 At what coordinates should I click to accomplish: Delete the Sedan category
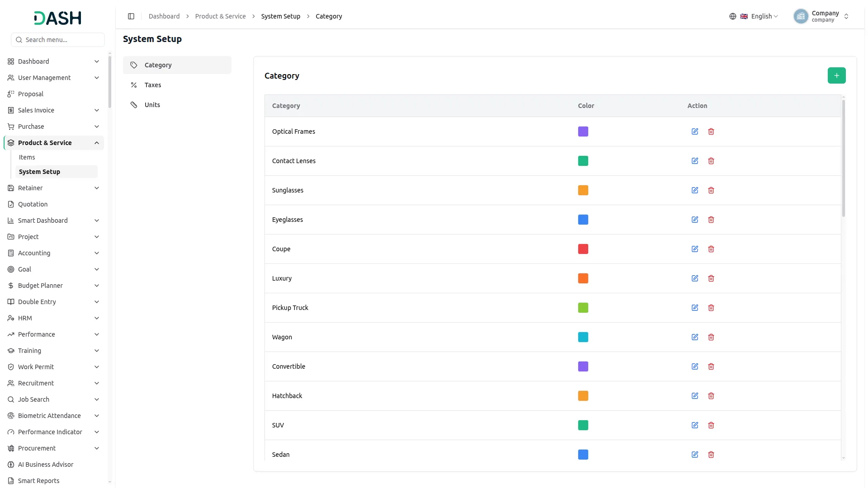(x=711, y=455)
